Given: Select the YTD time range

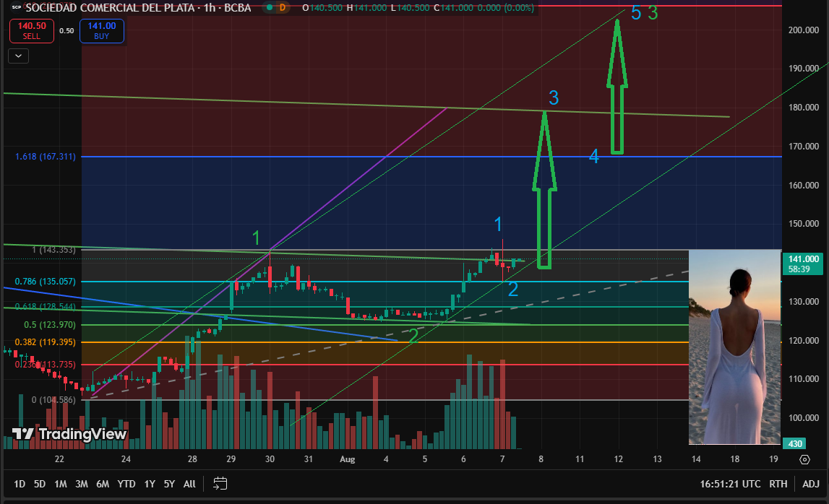Looking at the screenshot, I should point(126,484).
